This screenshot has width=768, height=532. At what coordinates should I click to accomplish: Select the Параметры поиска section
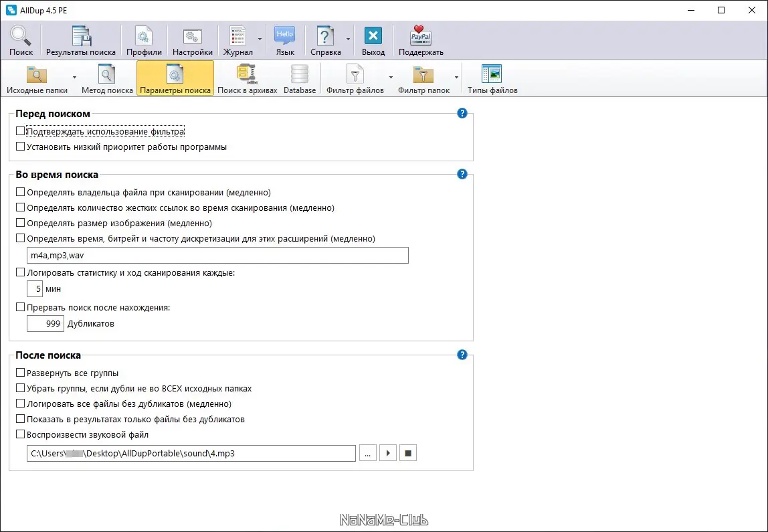[x=175, y=78]
